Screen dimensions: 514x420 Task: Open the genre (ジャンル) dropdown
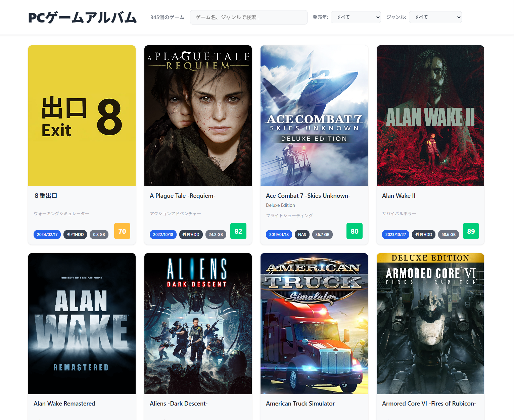(435, 17)
